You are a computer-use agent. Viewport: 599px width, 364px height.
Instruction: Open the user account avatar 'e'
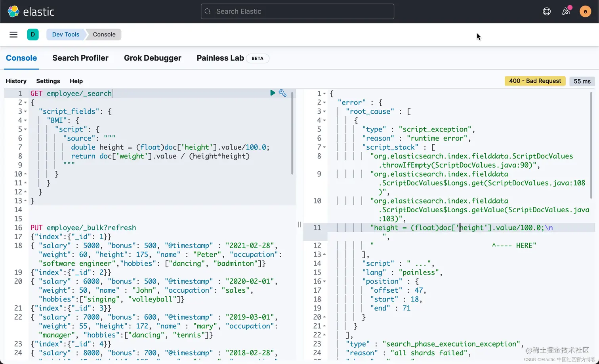(x=585, y=11)
